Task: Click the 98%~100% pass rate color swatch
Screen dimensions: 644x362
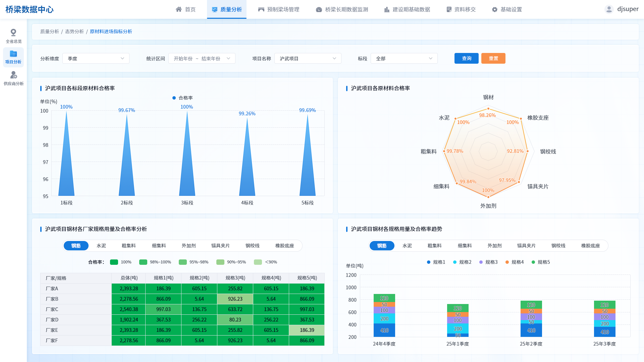Action: tap(143, 262)
